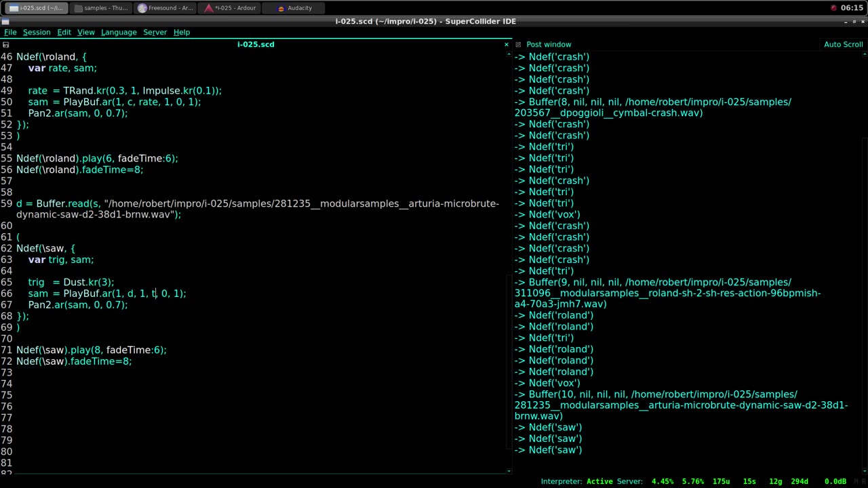The image size is (868, 488).
Task: Click the editor vertical scrollbar handle
Action: point(509,361)
